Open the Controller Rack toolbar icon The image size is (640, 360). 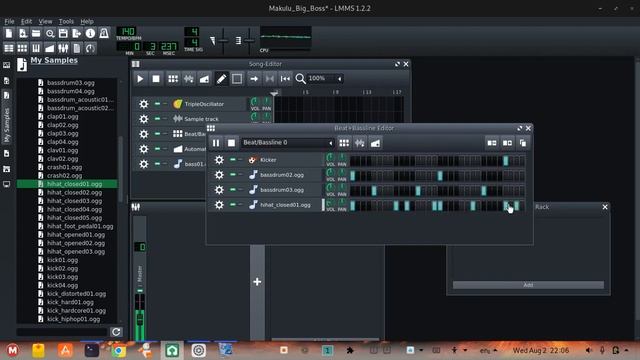(x=90, y=48)
